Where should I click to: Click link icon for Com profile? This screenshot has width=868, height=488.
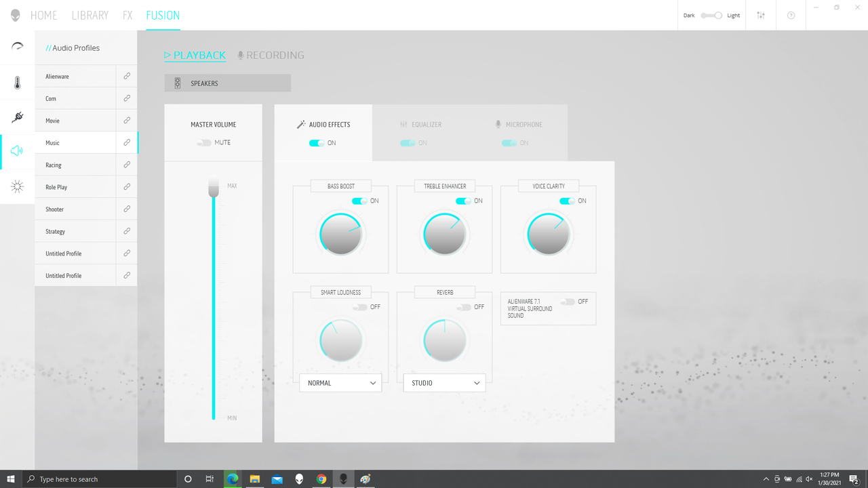[127, 98]
